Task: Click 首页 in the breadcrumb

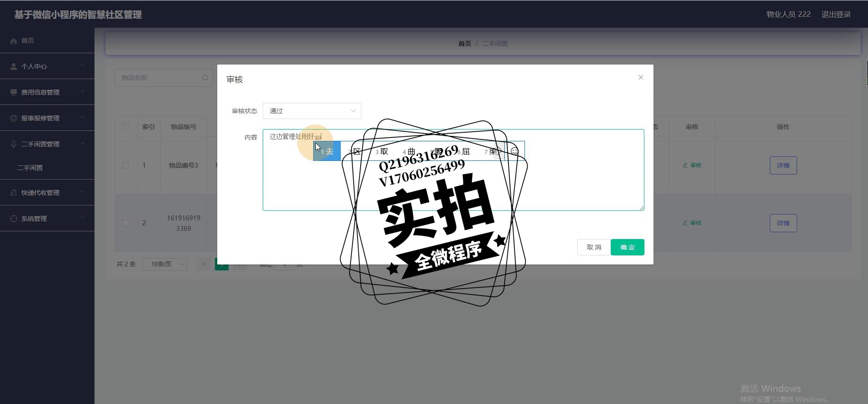Action: click(x=464, y=44)
